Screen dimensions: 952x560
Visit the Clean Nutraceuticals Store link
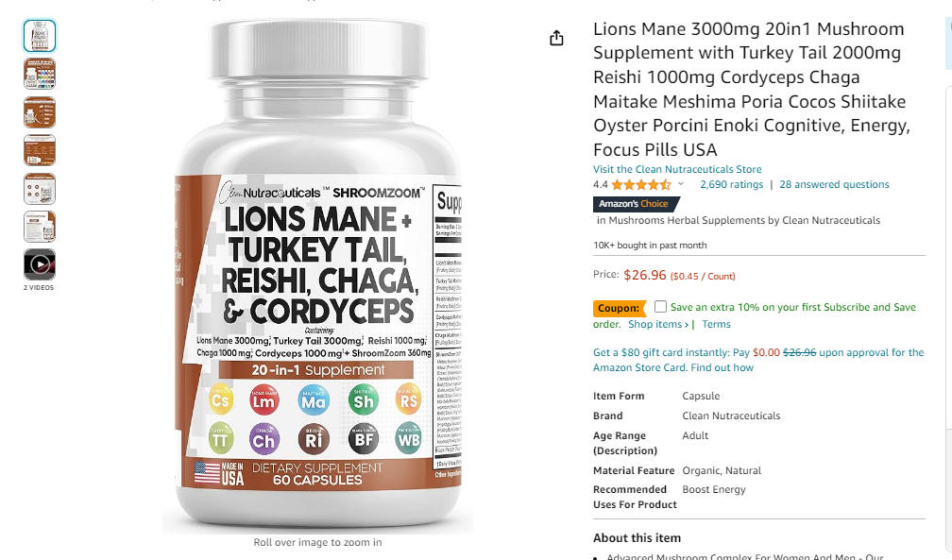click(677, 169)
